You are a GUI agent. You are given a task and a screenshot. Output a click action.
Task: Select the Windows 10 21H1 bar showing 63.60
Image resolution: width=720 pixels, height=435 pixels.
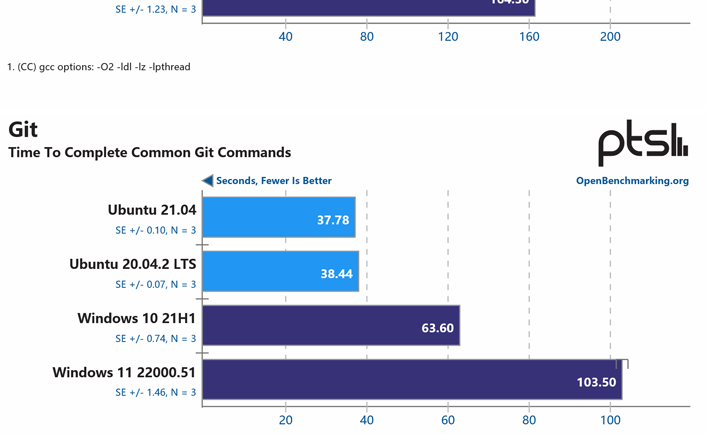pos(331,325)
